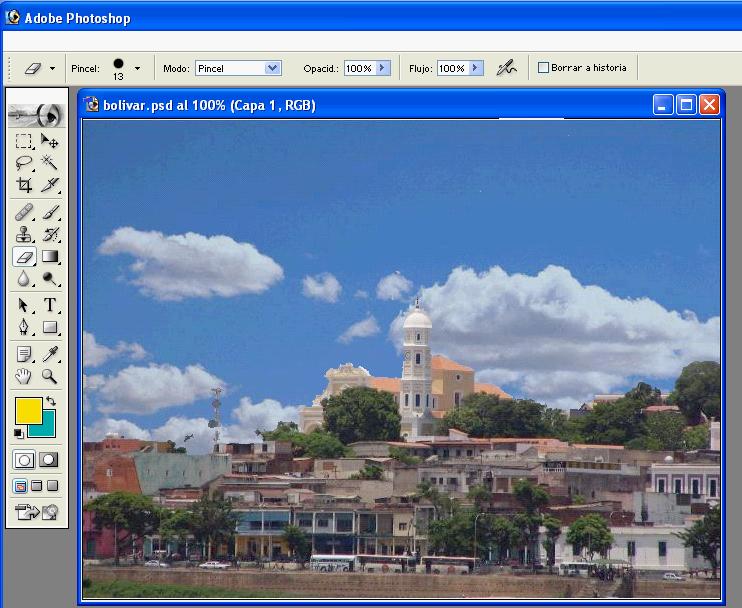This screenshot has width=742, height=608.
Task: Switch to full screen with menu bar
Action: [x=36, y=486]
